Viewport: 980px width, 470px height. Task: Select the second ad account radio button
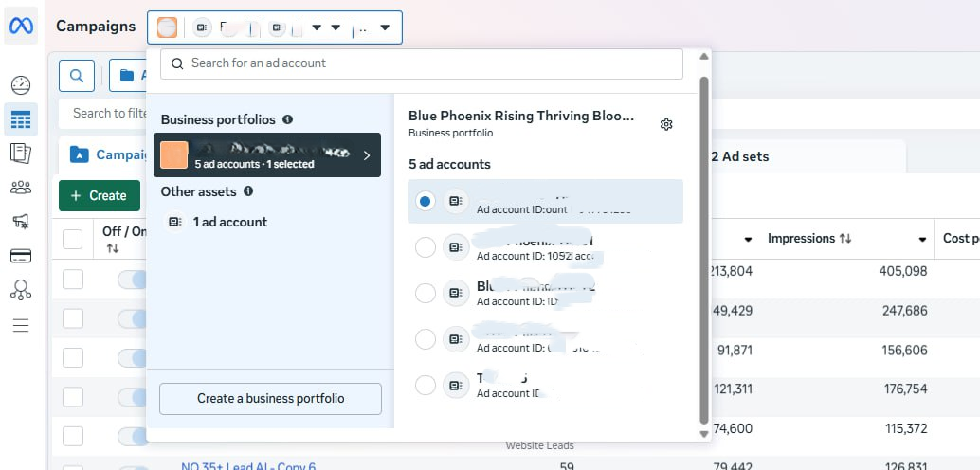click(x=426, y=247)
